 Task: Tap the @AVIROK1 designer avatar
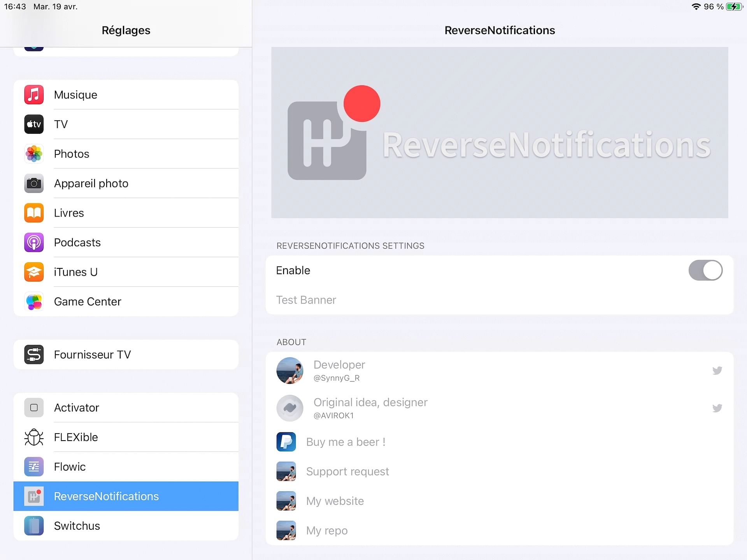(x=289, y=408)
